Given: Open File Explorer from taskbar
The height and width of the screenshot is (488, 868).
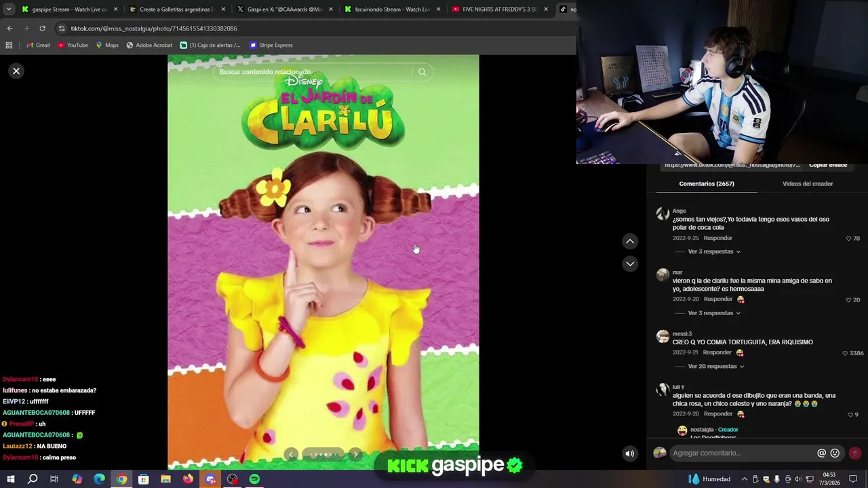Looking at the screenshot, I should coord(165,479).
